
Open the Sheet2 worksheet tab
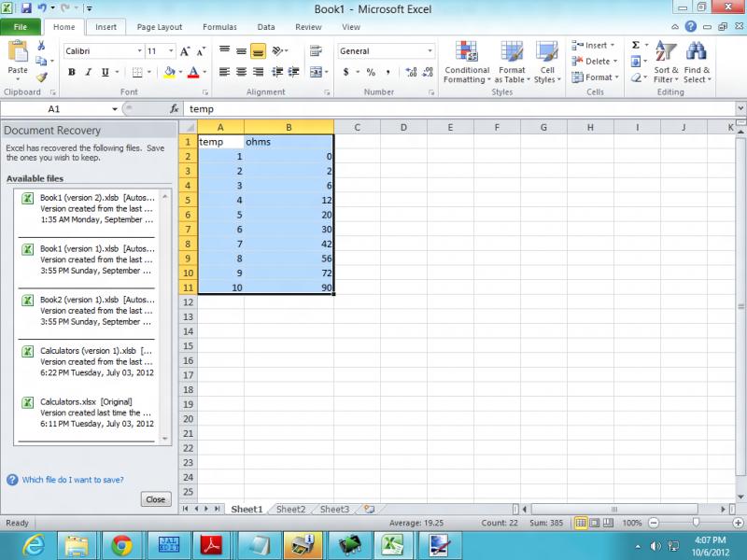[290, 510]
